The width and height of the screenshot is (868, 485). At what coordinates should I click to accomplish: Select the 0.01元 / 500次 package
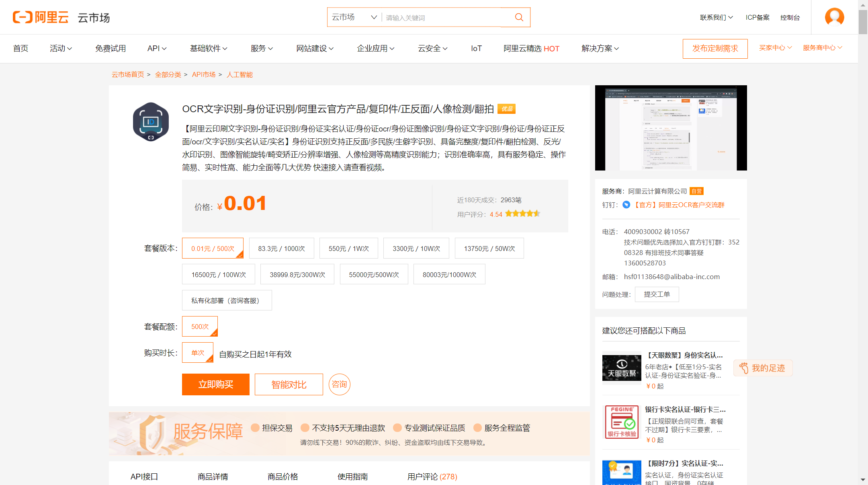pos(213,248)
